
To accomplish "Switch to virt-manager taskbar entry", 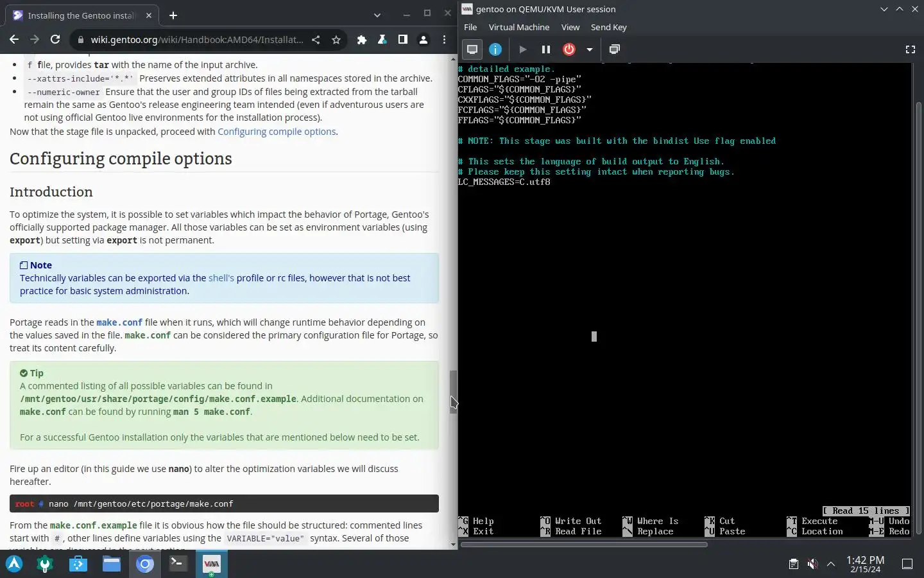I will (x=212, y=564).
